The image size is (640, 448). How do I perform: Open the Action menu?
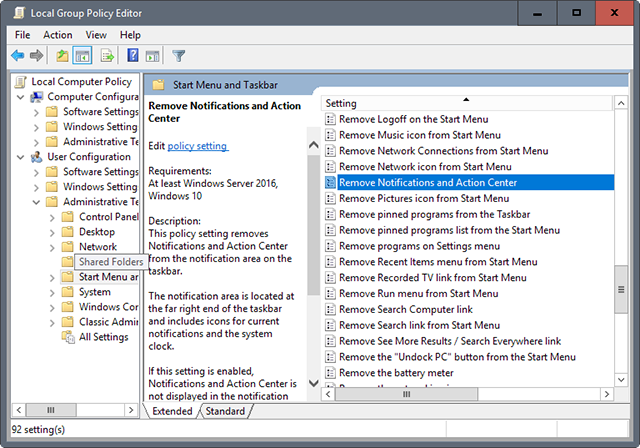tap(58, 35)
